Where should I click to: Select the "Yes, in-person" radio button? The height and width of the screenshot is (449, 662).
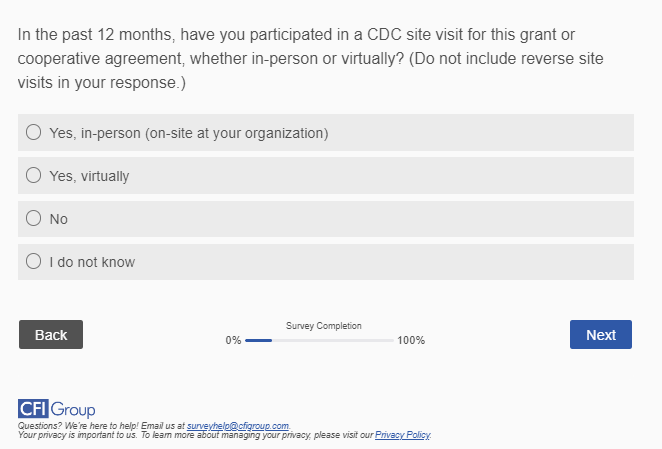click(33, 132)
